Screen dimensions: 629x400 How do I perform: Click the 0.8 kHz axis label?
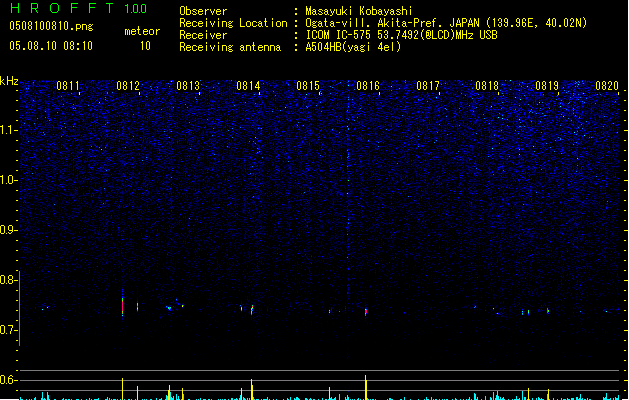(x=9, y=280)
